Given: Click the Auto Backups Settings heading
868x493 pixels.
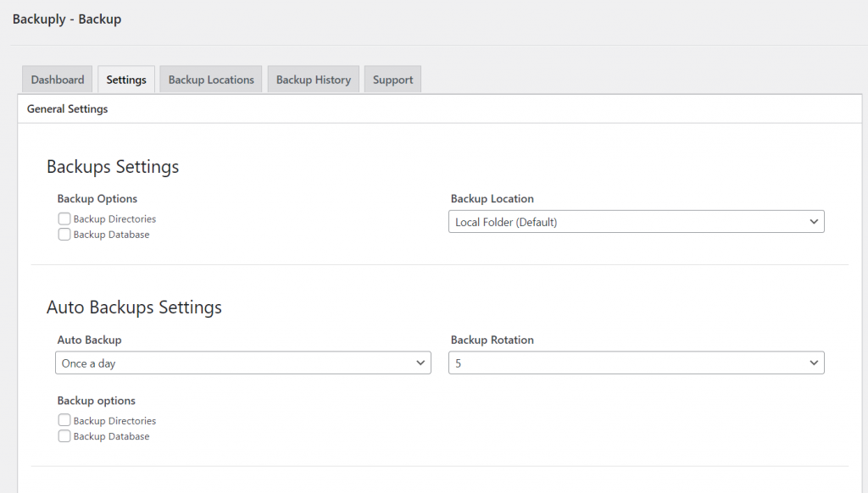Looking at the screenshot, I should click(134, 307).
